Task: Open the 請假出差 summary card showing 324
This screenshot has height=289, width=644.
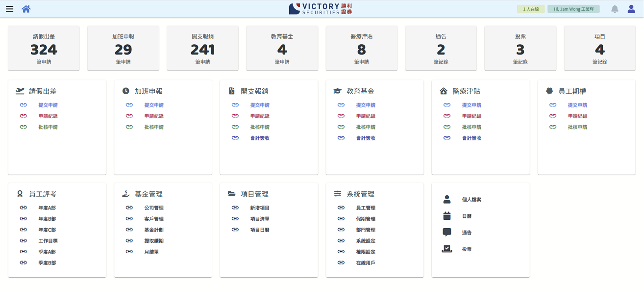Action: (44, 49)
